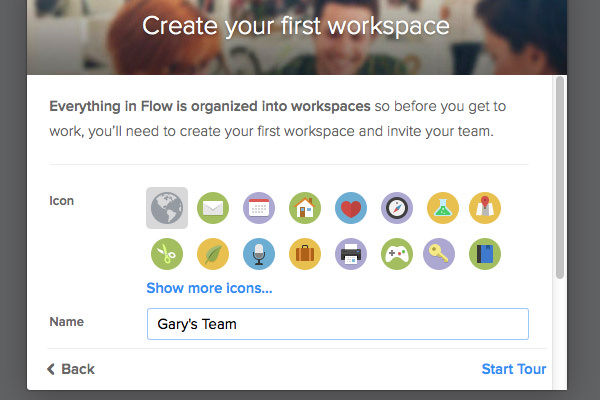Choose the map pin icon
600x400 pixels.
coord(485,208)
